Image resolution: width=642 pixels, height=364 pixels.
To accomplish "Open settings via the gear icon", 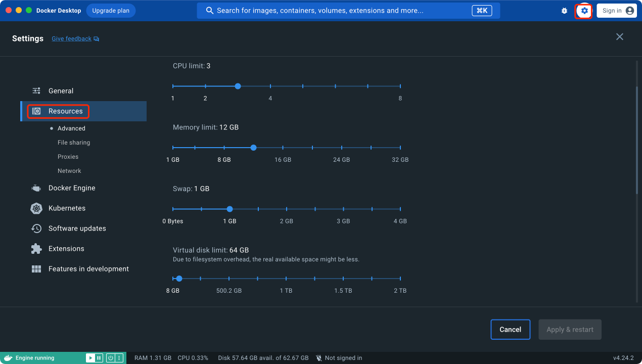I will tap(584, 11).
